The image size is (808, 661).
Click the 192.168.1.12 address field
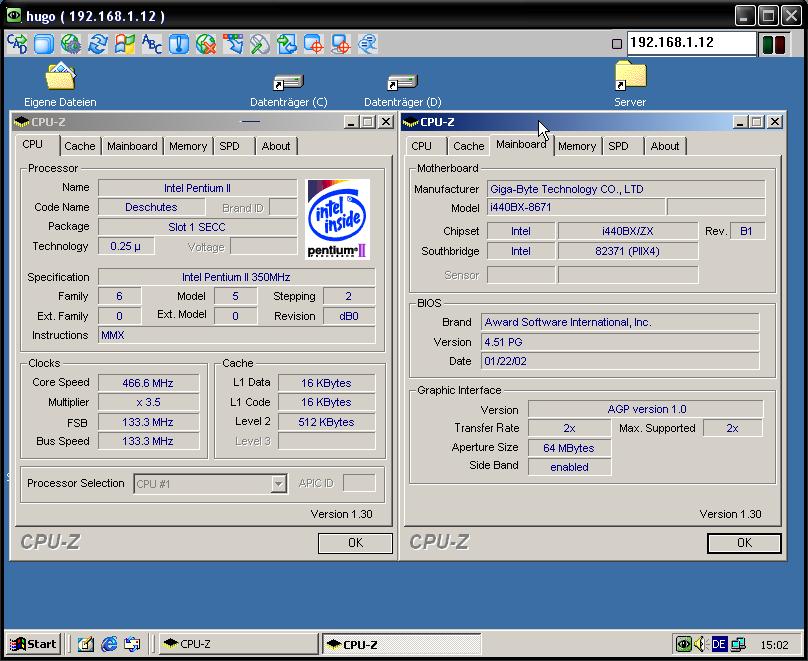click(x=690, y=43)
